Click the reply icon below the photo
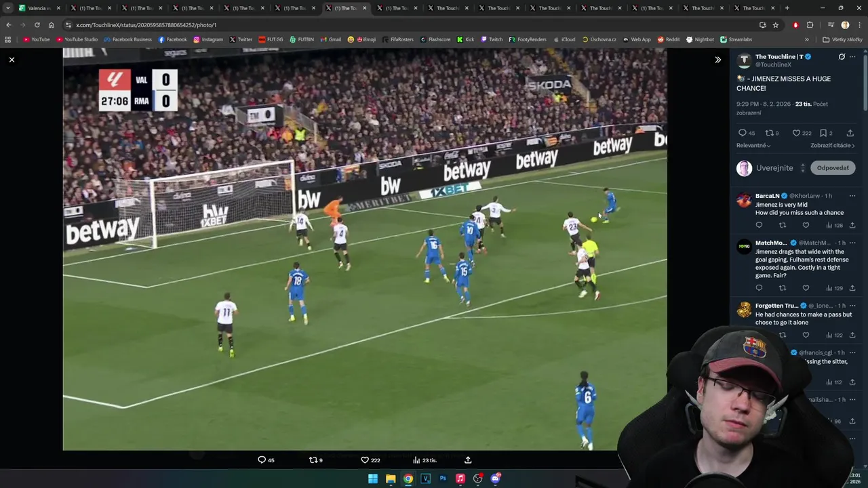This screenshot has height=488, width=868. pyautogui.click(x=262, y=460)
